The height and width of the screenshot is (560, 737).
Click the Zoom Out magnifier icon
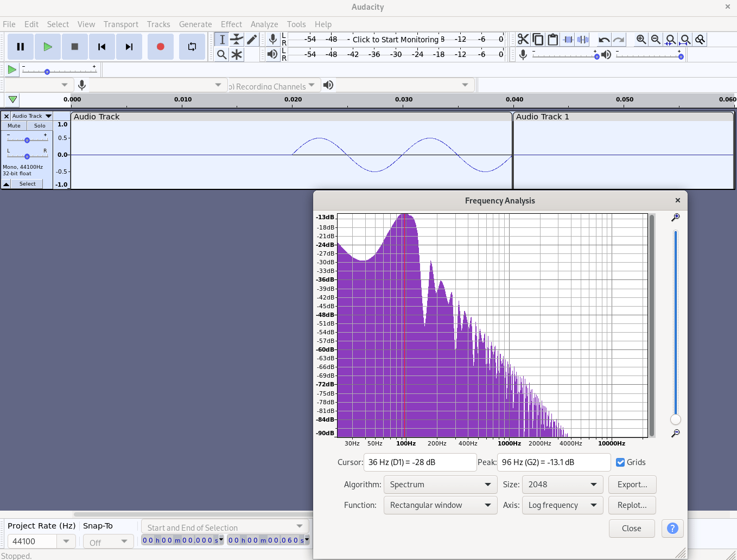coord(656,40)
